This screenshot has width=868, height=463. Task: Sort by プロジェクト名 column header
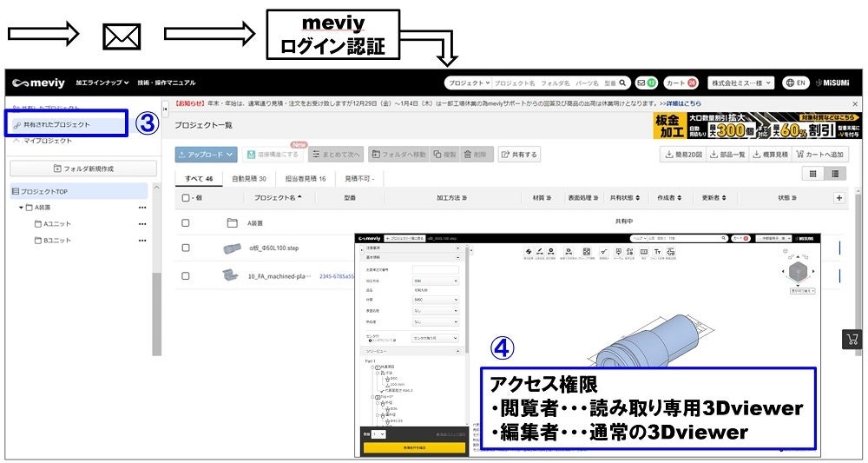pos(278,198)
